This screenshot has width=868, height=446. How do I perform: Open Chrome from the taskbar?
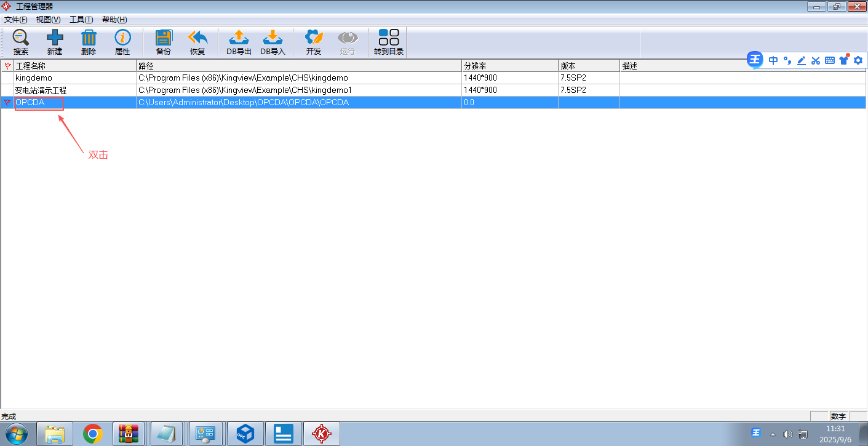[x=93, y=434]
